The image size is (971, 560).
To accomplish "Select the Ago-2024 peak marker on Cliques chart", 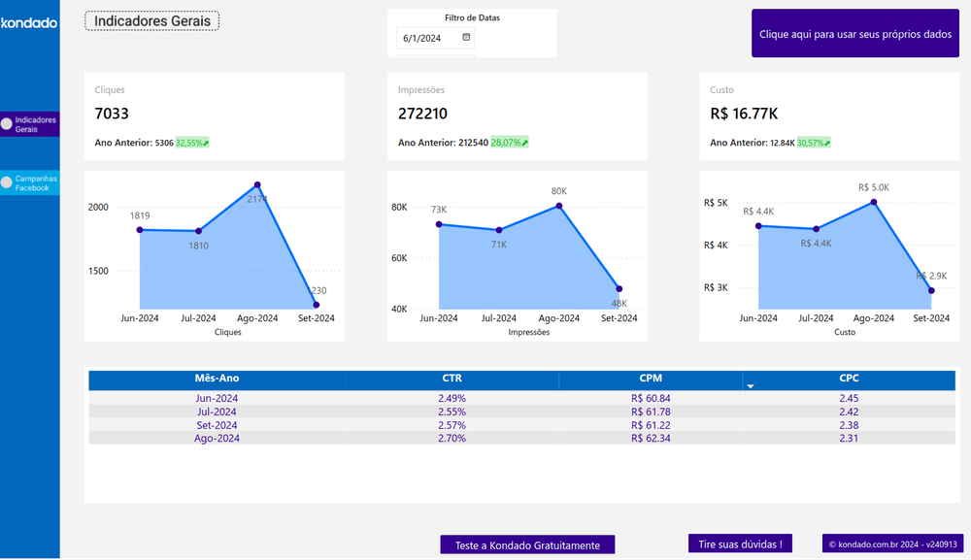I will click(256, 184).
